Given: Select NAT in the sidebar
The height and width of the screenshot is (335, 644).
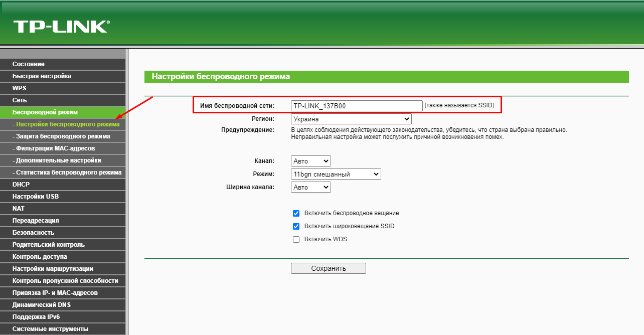Looking at the screenshot, I should click(x=63, y=209).
